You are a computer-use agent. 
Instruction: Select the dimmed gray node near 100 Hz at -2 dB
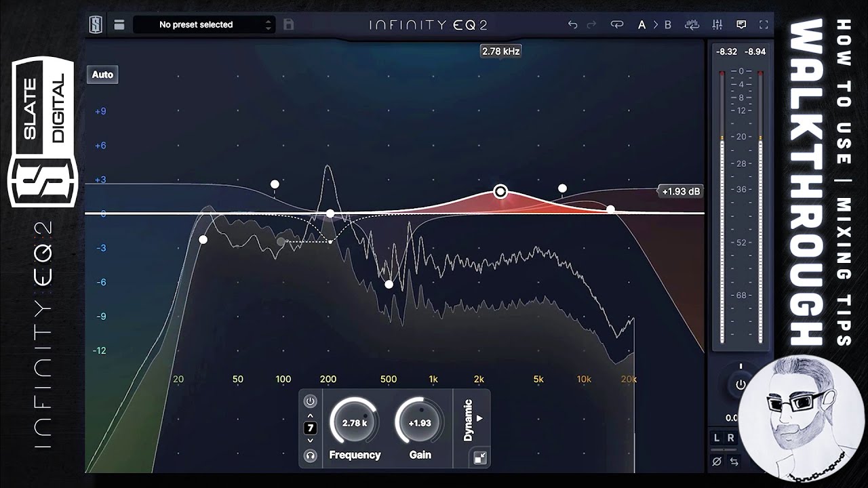[281, 241]
